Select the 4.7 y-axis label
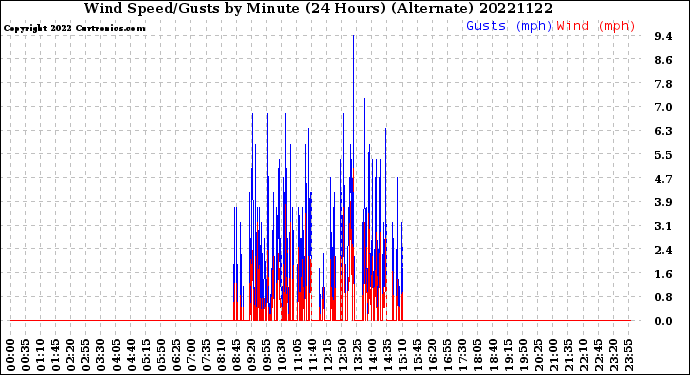Viewport: 690px width, 375px height. point(663,179)
